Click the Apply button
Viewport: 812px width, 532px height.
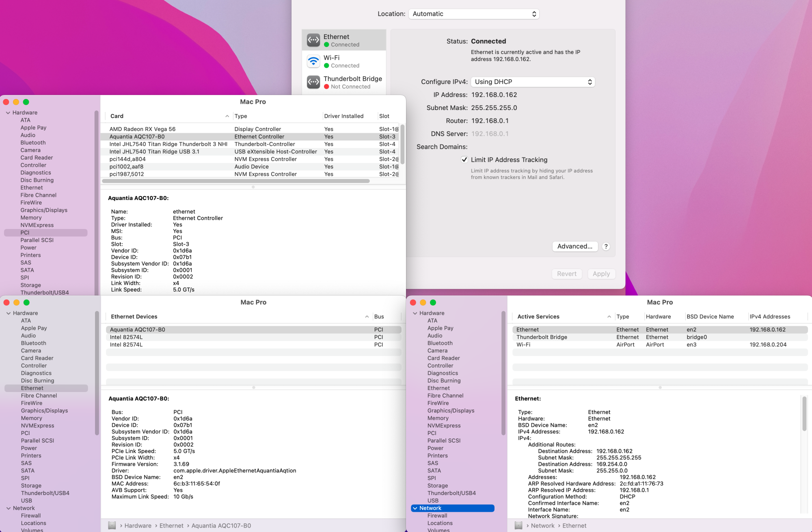[x=601, y=274]
